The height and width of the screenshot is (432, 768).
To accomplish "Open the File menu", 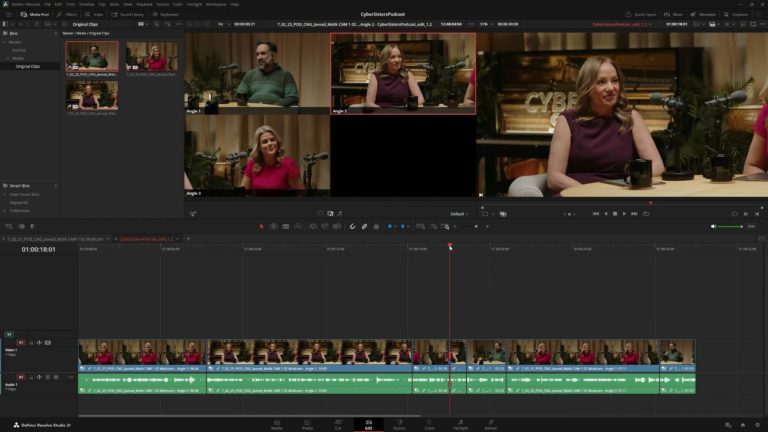I will coord(48,4).
